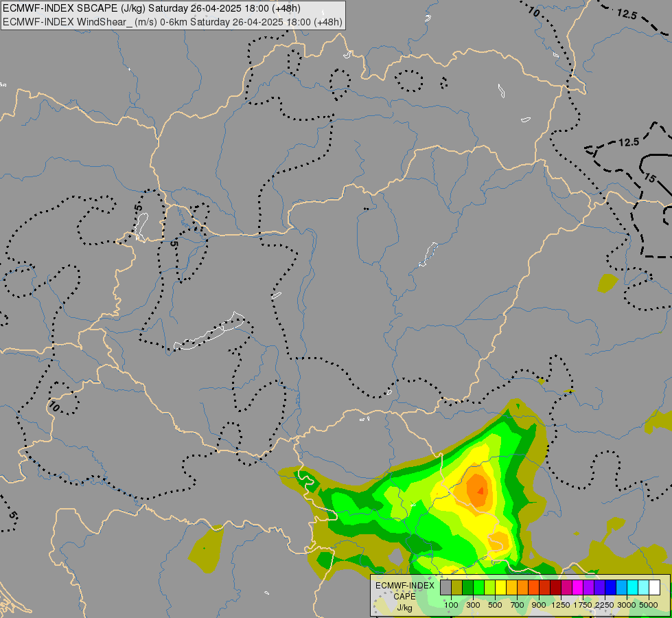This screenshot has height=618, width=672.
Task: Click legend value 700
Action: click(518, 605)
